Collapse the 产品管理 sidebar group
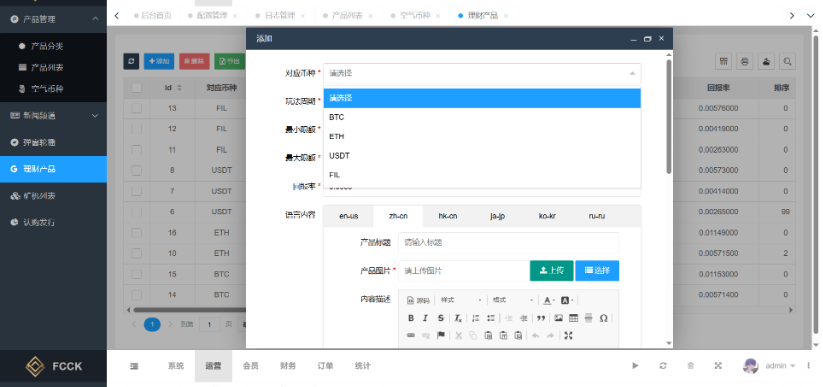Image resolution: width=823 pixels, height=387 pixels. click(53, 19)
